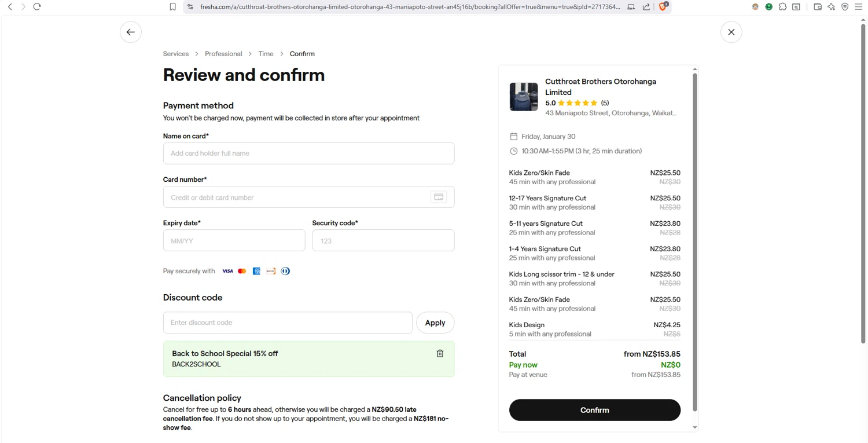This screenshot has height=443, width=868.
Task: Click 5-11 years Signature Cut service
Action: click(594, 228)
